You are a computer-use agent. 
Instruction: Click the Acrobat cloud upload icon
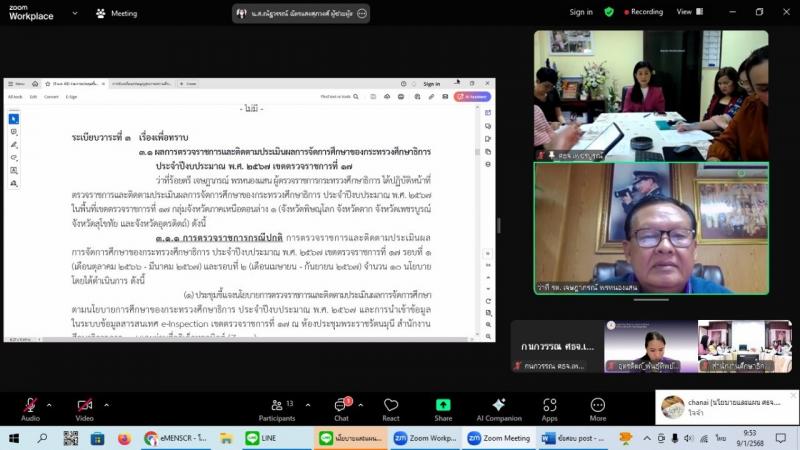pyautogui.click(x=387, y=96)
